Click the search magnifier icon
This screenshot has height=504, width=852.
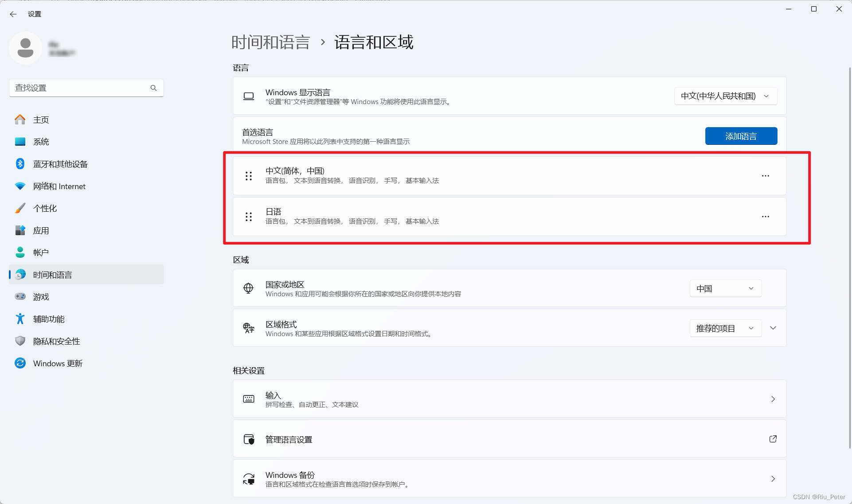click(x=153, y=88)
